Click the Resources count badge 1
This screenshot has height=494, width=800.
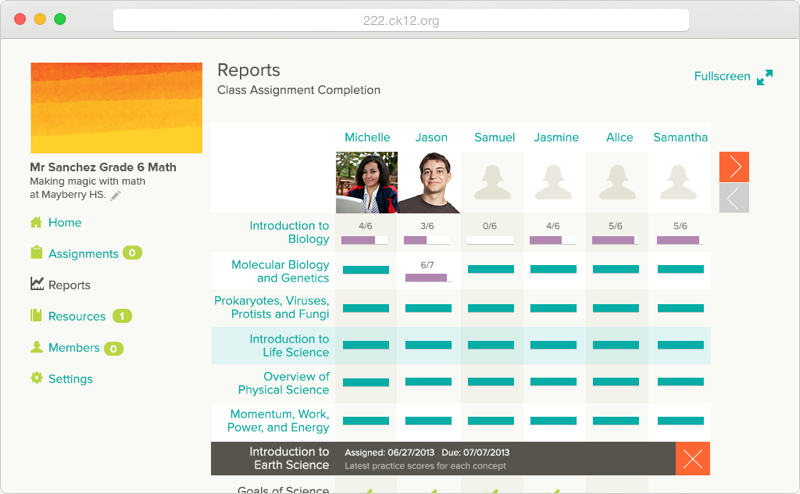(x=122, y=316)
